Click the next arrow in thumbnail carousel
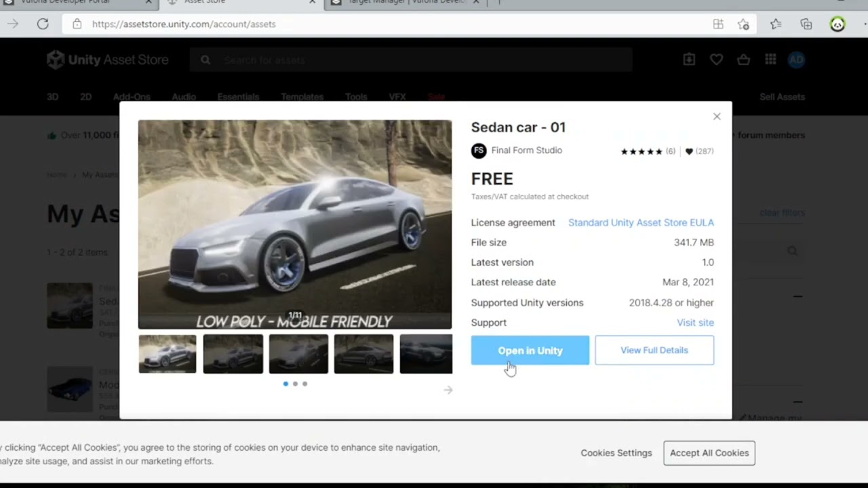The height and width of the screenshot is (488, 868). [x=448, y=390]
